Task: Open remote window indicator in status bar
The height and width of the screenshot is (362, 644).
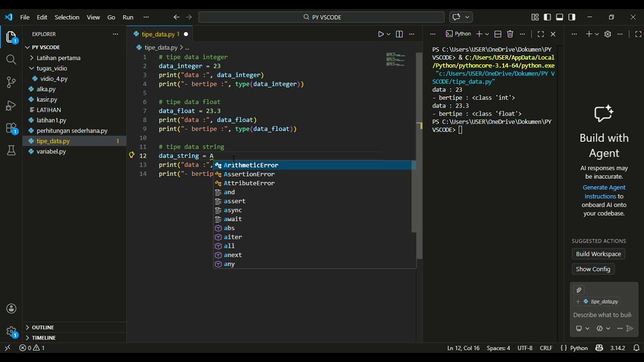Action: click(8, 348)
